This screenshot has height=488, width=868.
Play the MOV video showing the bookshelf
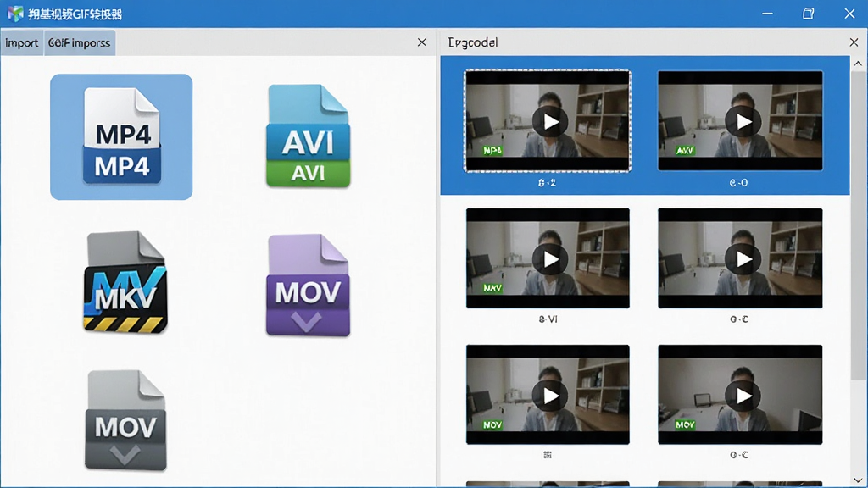click(549, 396)
